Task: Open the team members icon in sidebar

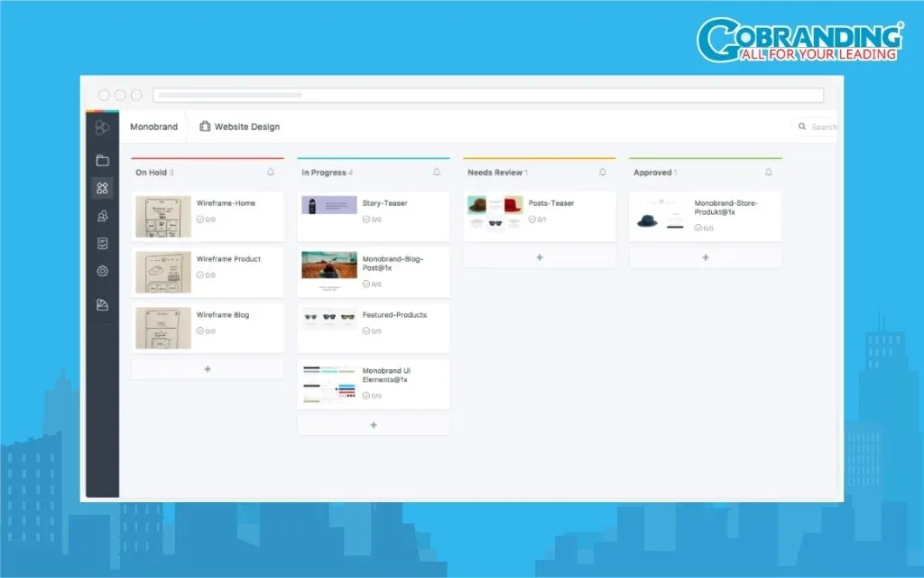Action: coord(102,215)
